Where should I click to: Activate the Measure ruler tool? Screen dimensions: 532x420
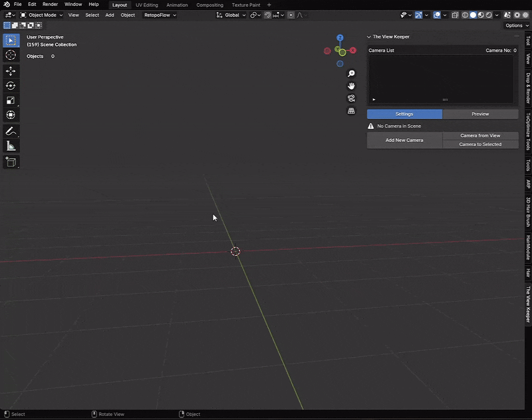click(x=11, y=146)
